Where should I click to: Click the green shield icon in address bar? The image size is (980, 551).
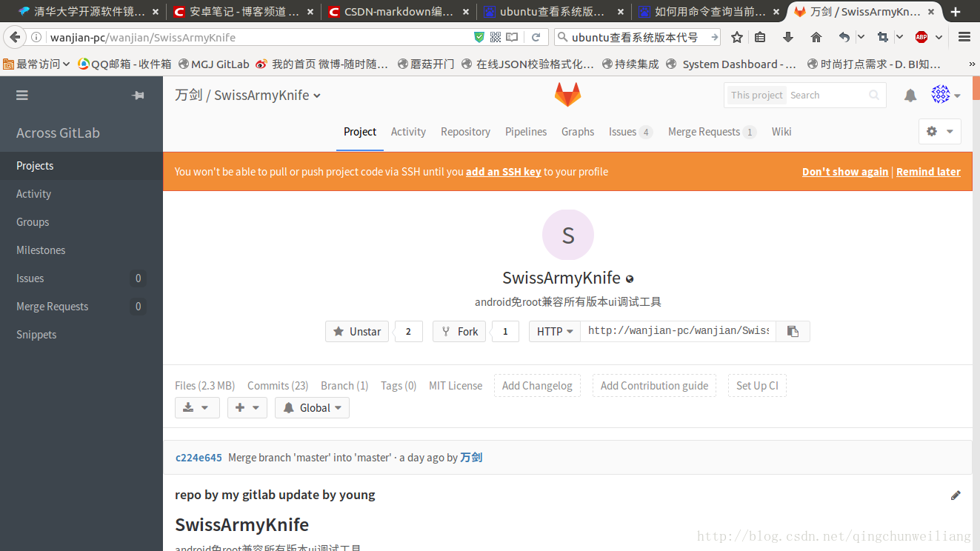479,37
